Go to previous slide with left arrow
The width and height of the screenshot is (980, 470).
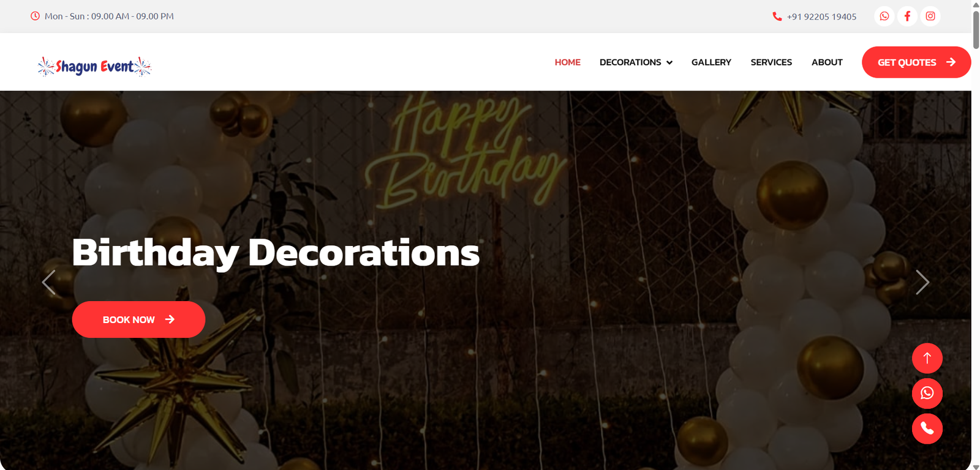[48, 282]
